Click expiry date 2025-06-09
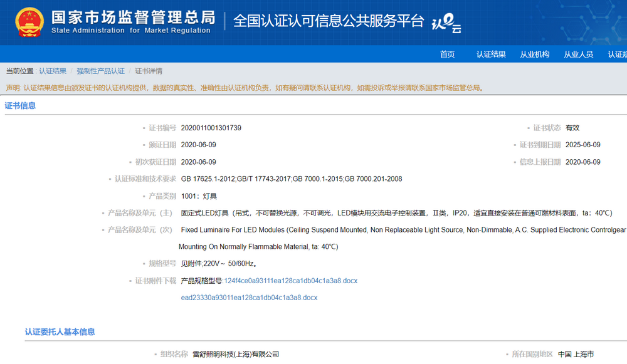The width and height of the screenshot is (627, 364). [582, 145]
